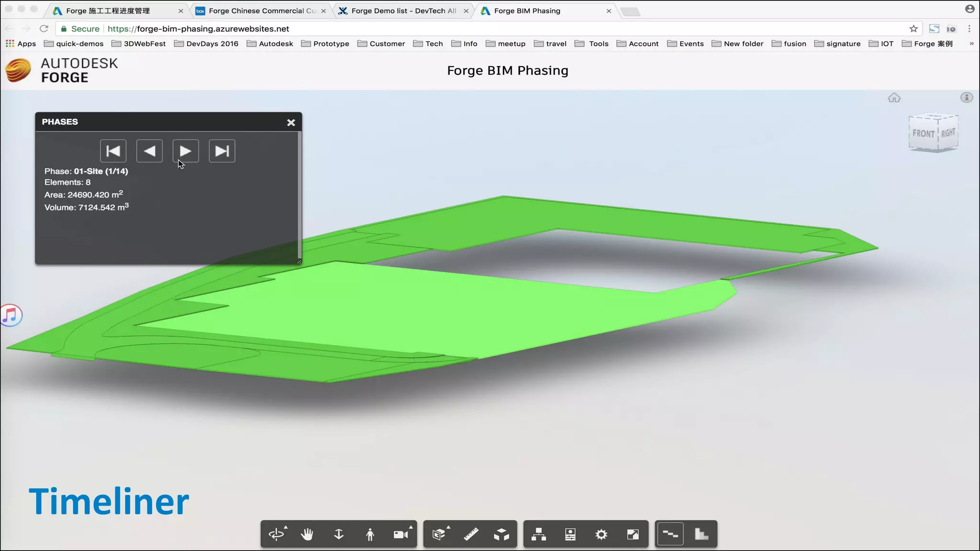Screen dimensions: 980x551
Task: Open the Autodesk bookmarks folder
Action: click(270, 44)
